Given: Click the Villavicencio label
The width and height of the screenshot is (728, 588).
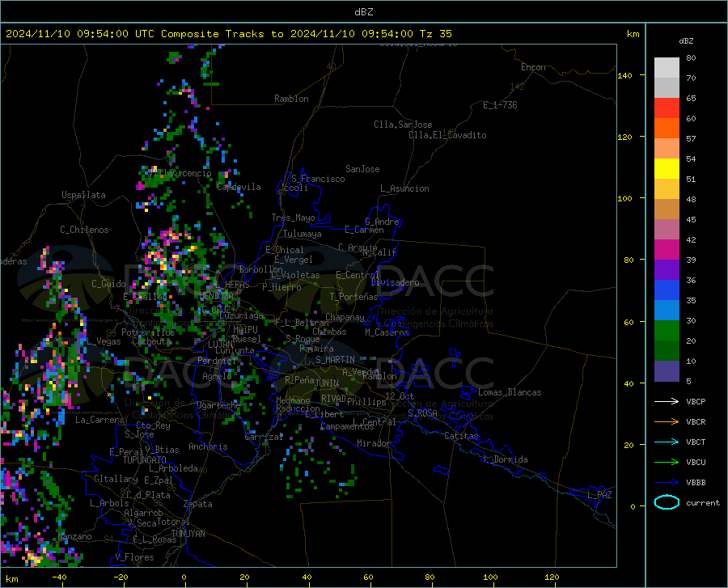Looking at the screenshot, I should coord(180,174).
